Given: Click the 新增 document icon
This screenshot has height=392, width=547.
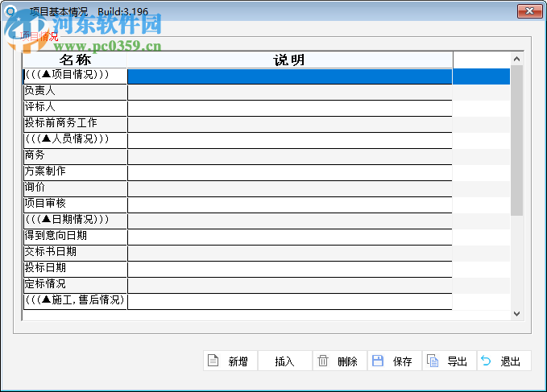Looking at the screenshot, I should click(x=213, y=361).
